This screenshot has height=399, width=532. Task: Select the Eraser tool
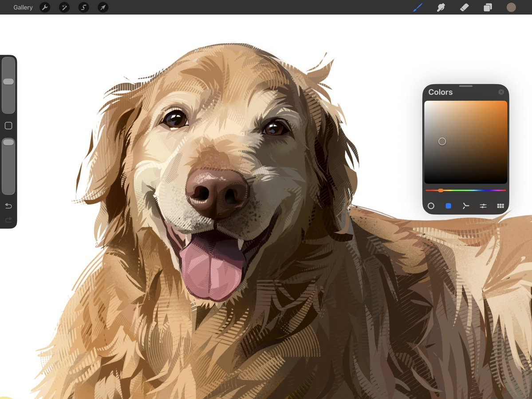pyautogui.click(x=464, y=7)
